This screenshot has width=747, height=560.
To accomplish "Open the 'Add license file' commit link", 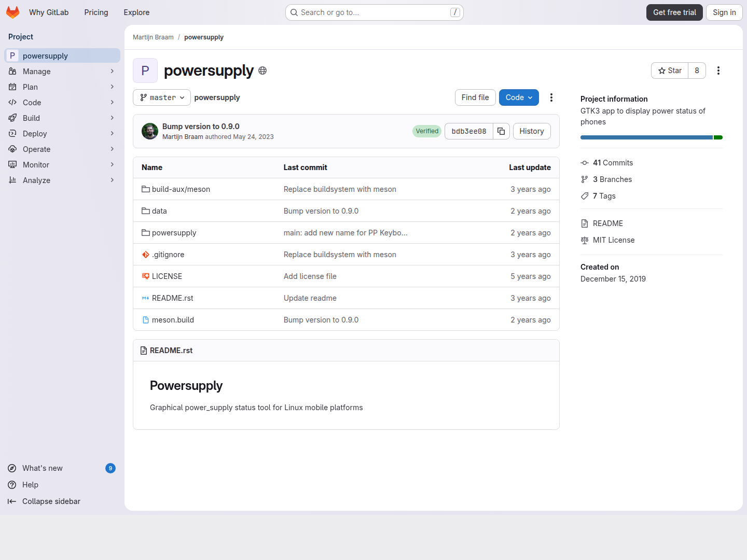I will [x=310, y=276].
